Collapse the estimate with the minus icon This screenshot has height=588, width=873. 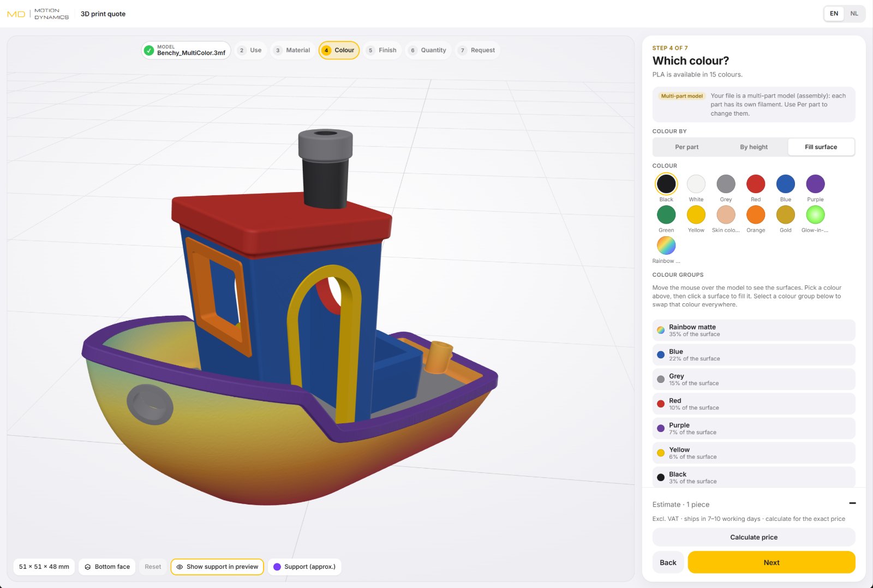(852, 503)
